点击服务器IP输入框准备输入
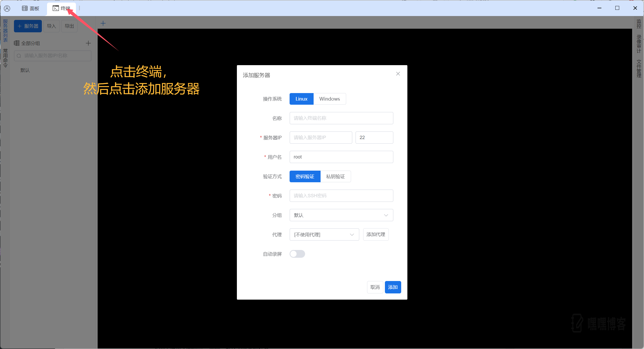 pos(321,137)
